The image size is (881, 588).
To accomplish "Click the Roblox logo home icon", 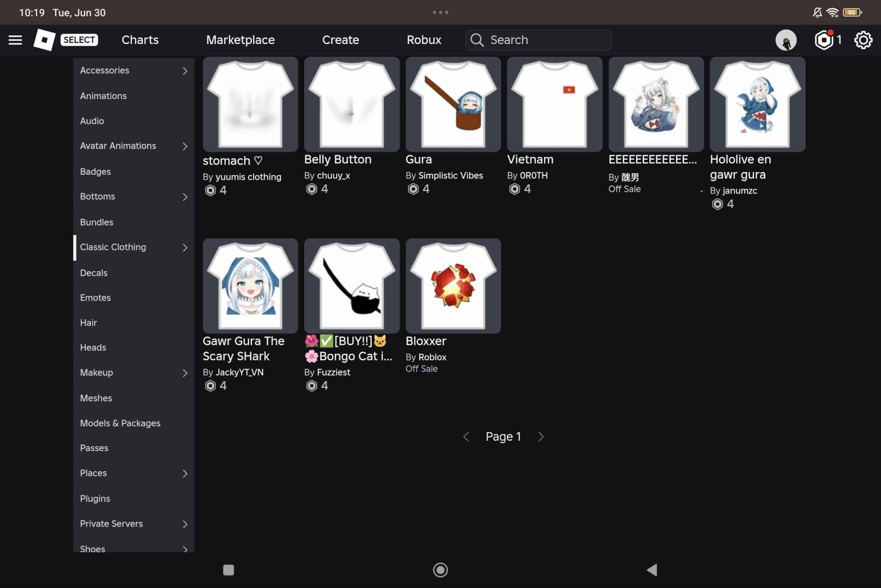I will click(45, 40).
